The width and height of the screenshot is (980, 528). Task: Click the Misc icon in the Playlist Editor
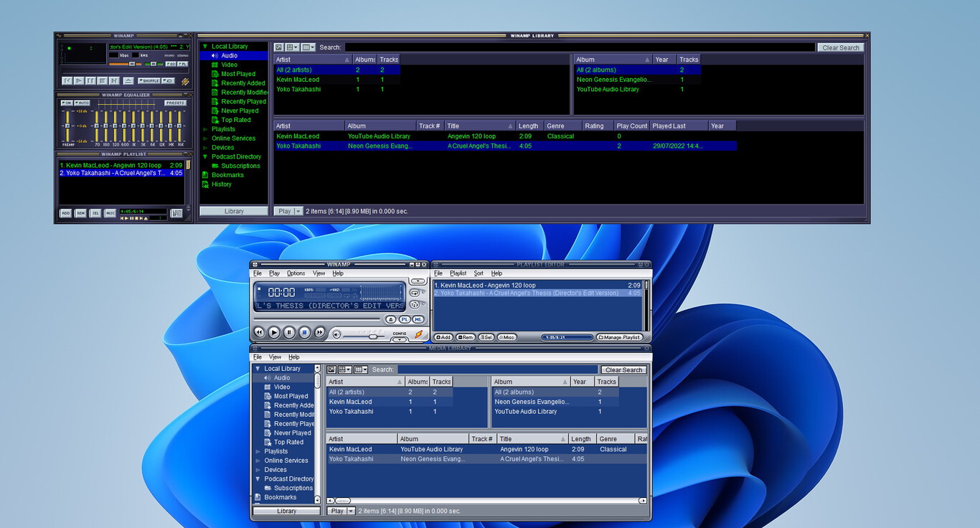pos(507,336)
